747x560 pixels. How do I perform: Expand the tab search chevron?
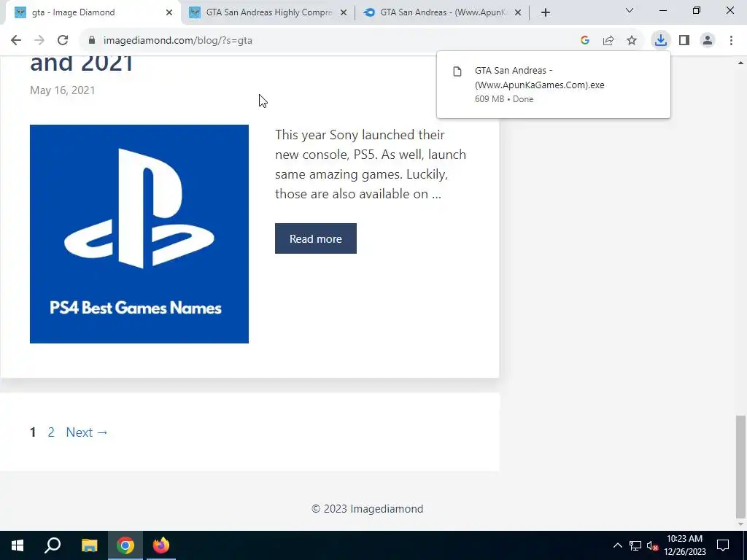point(630,10)
